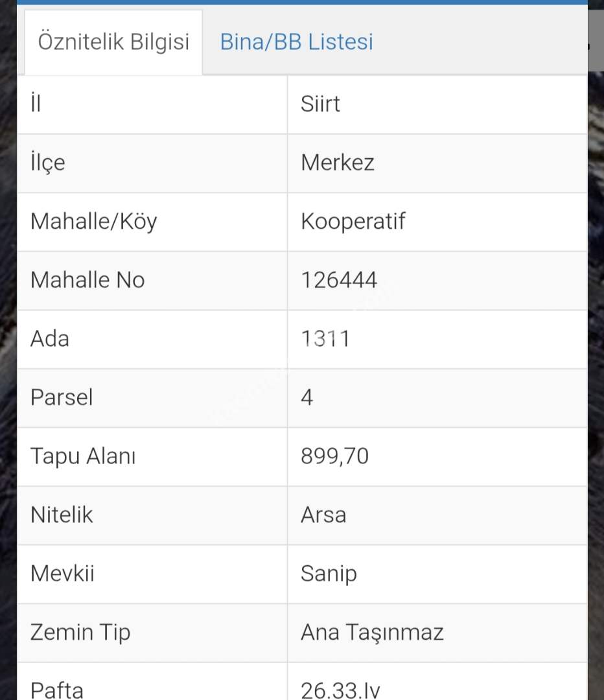Click the Nitelik row label
The height and width of the screenshot is (700, 604).
[x=62, y=515]
